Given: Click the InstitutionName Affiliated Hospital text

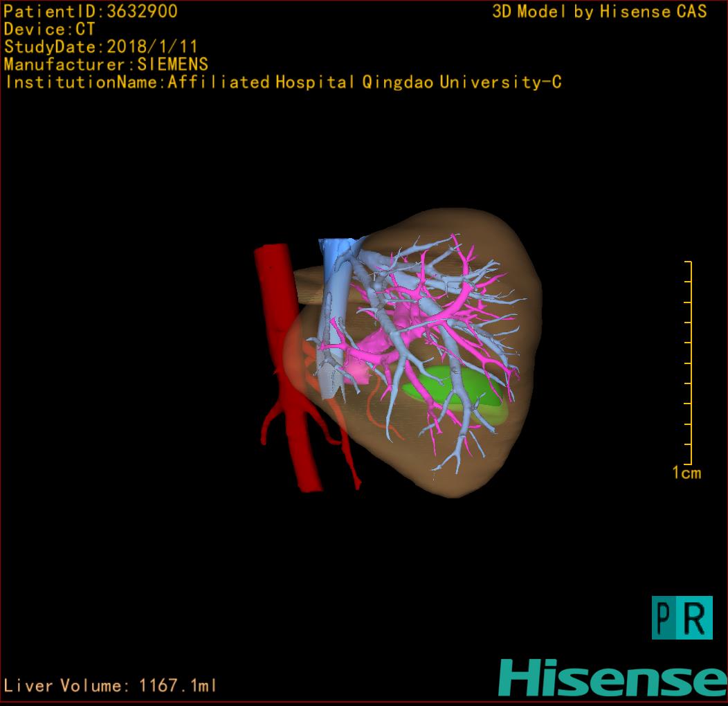Looking at the screenshot, I should (x=283, y=82).
